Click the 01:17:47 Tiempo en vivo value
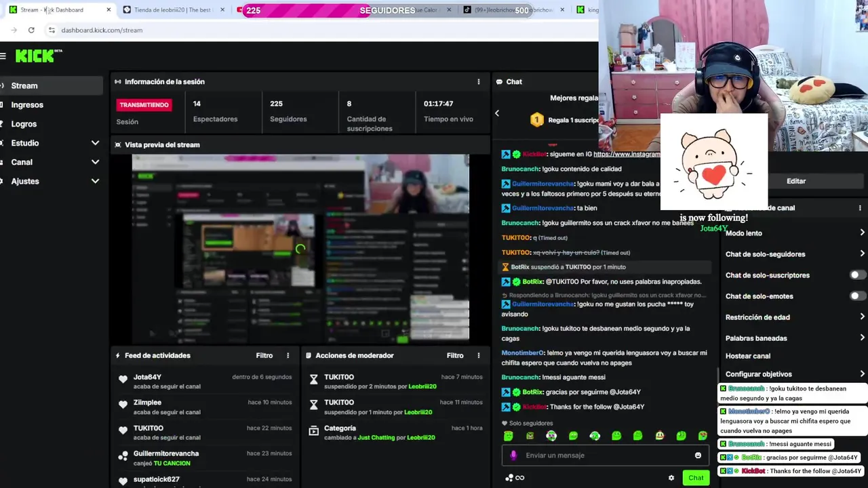868x488 pixels. pos(438,104)
